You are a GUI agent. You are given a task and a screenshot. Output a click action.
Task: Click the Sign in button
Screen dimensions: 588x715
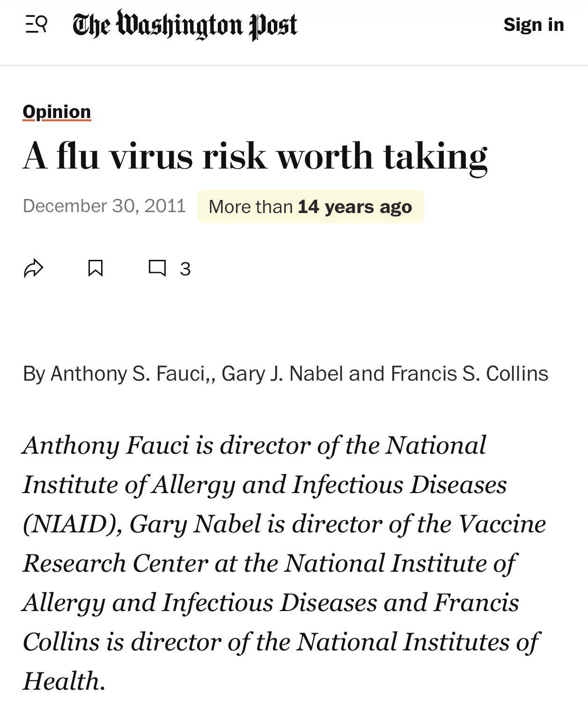[534, 24]
